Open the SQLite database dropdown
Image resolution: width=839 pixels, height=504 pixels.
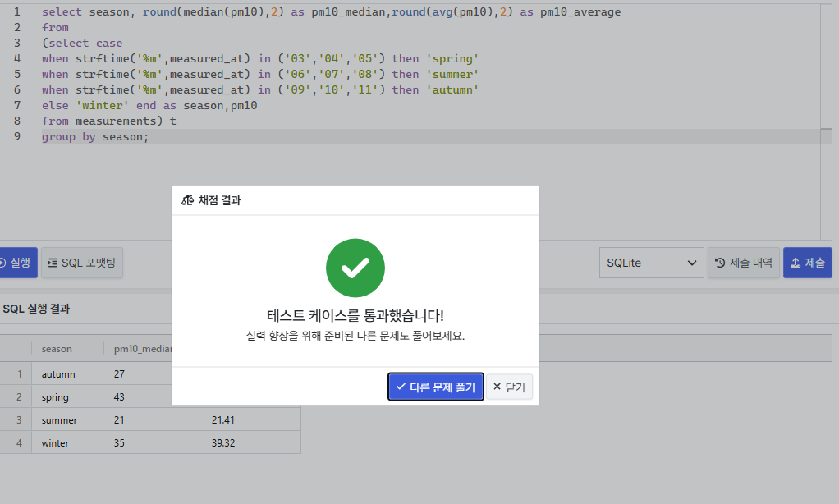pyautogui.click(x=651, y=263)
